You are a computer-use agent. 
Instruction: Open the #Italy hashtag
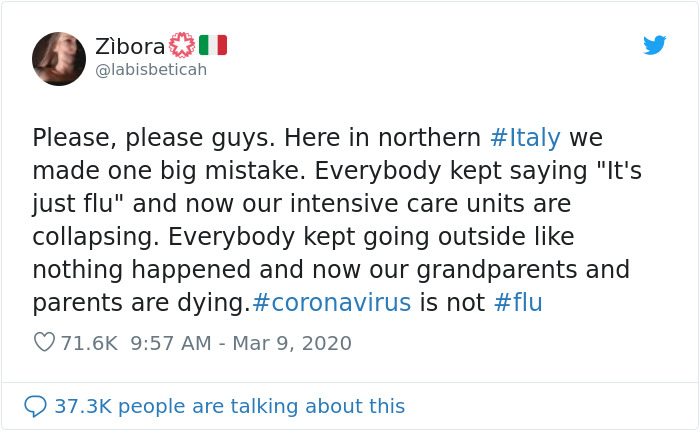525,137
